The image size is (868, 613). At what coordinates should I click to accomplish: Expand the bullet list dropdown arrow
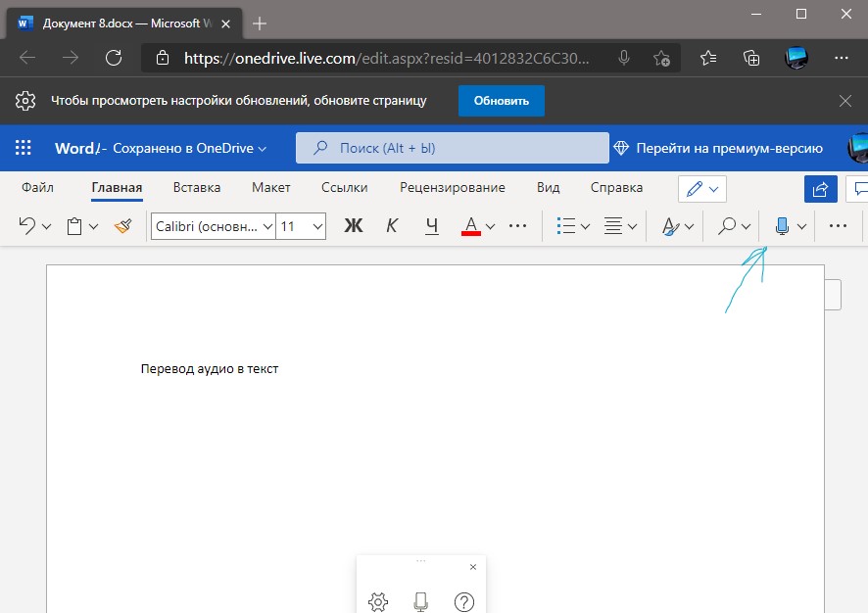(585, 226)
